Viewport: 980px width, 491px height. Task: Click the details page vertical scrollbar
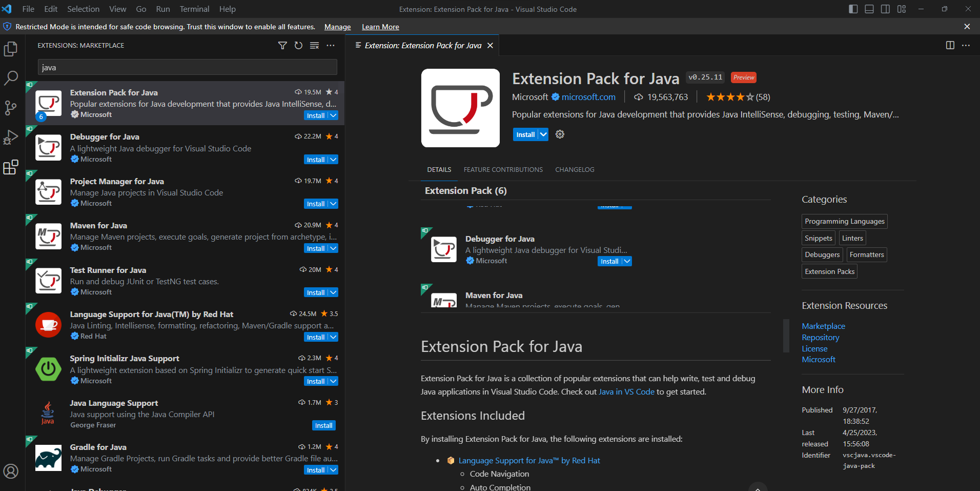click(x=786, y=336)
